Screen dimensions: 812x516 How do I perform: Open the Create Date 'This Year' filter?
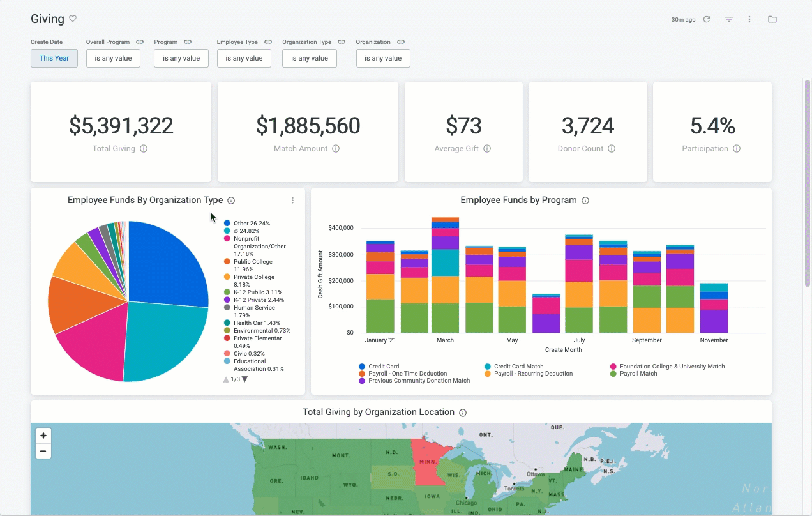54,58
